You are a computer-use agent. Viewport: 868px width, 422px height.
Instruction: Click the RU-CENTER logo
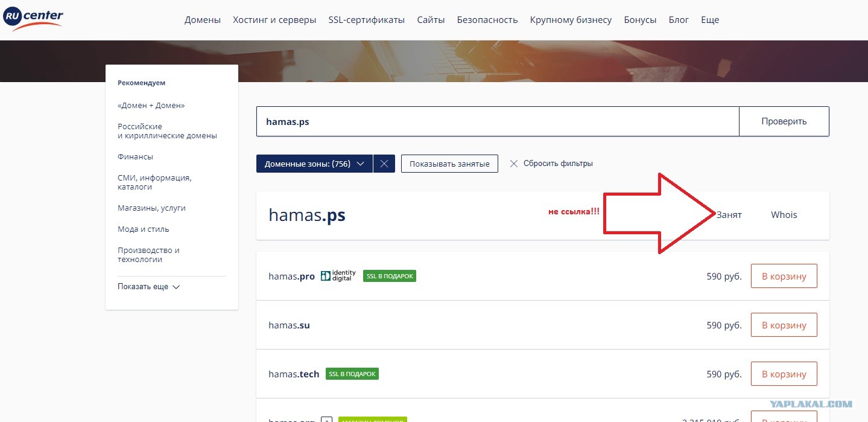click(x=33, y=19)
